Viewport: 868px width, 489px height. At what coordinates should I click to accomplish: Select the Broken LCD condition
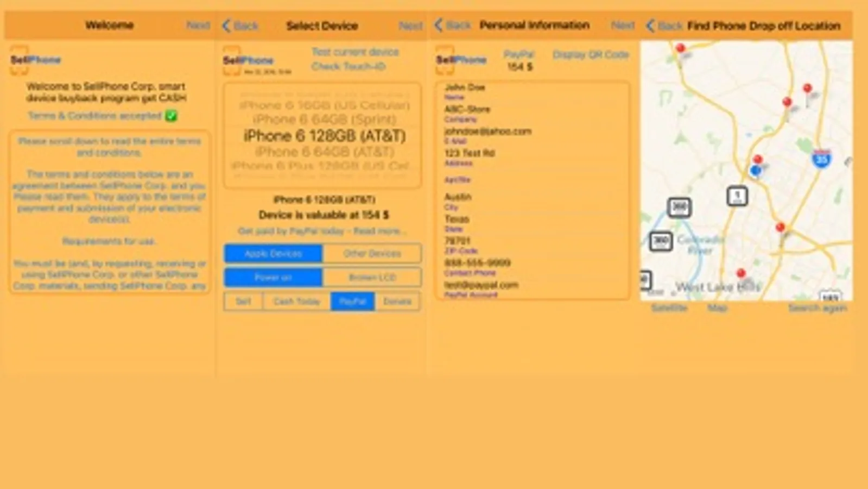(x=372, y=277)
